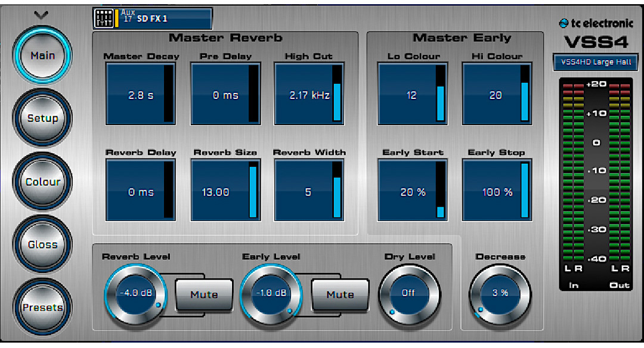Go to the Gloss page
Screen dimensions: 644x348
[42, 244]
